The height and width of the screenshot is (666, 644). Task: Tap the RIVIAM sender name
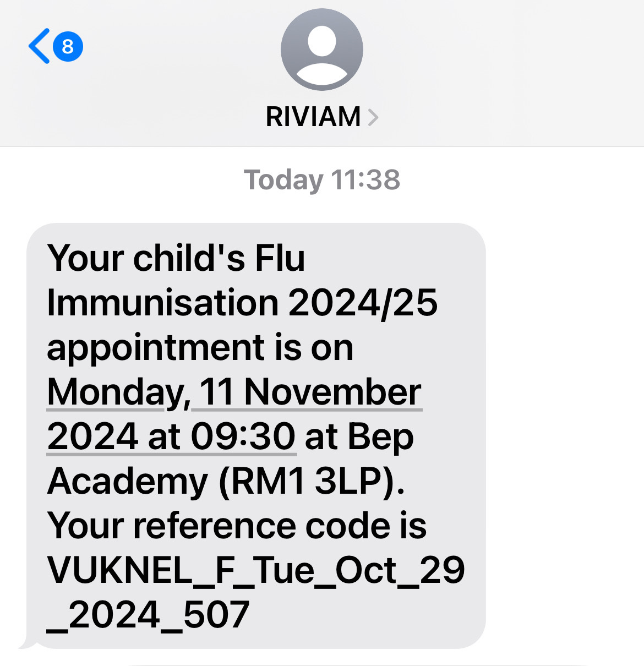(x=313, y=117)
